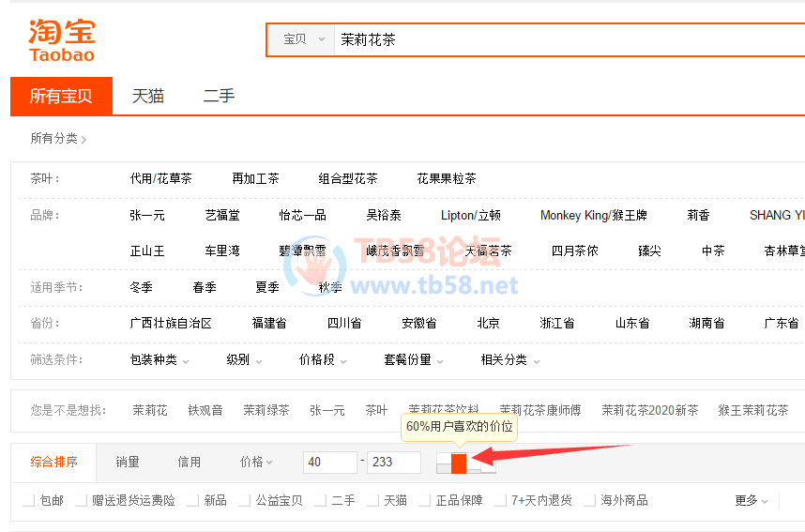This screenshot has height=532, width=805.
Task: Choose the 夏季 season filter
Action: pyautogui.click(x=267, y=287)
